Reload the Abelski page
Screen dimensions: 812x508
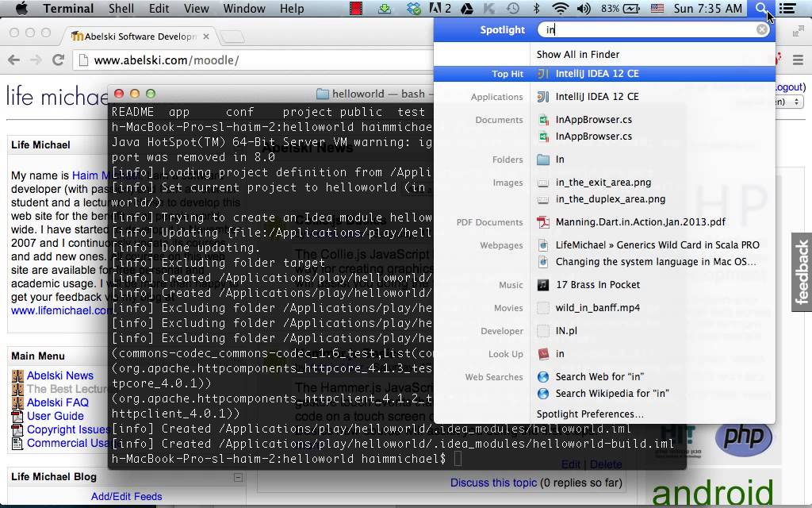pos(58,60)
